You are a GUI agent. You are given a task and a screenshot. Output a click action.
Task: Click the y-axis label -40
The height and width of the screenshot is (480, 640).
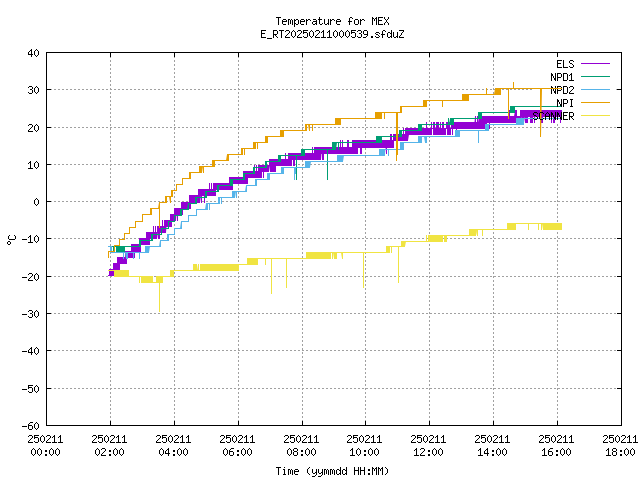[x=31, y=351]
